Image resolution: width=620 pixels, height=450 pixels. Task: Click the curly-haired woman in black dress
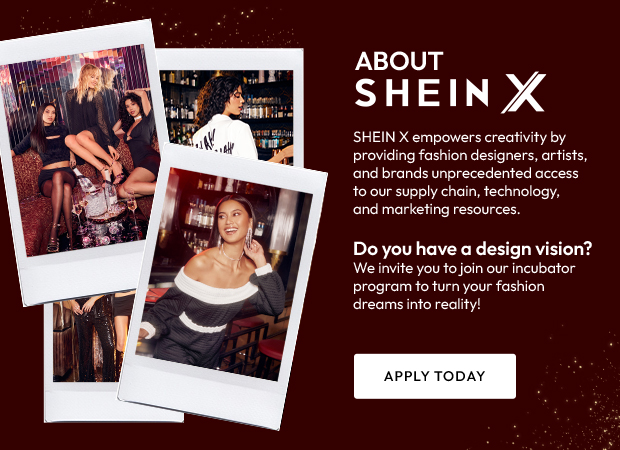click(x=136, y=142)
